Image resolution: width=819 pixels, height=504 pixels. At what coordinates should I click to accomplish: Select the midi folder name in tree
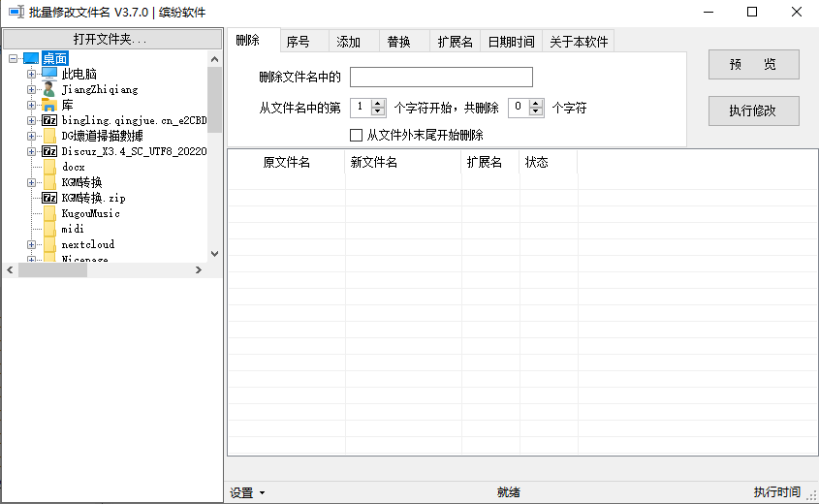point(72,229)
